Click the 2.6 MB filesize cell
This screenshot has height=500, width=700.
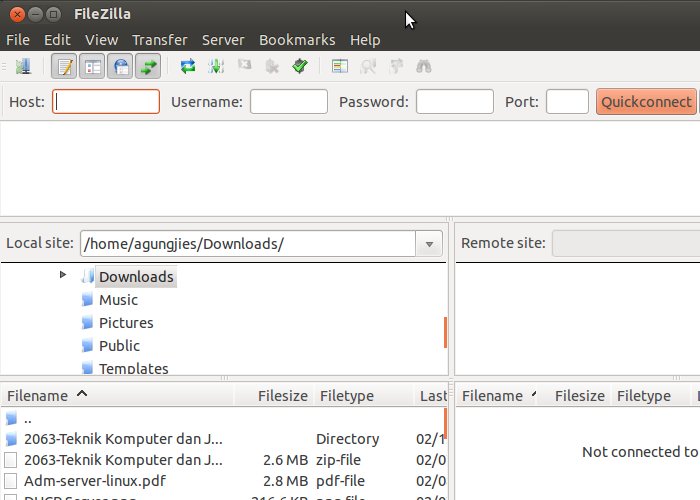[286, 460]
